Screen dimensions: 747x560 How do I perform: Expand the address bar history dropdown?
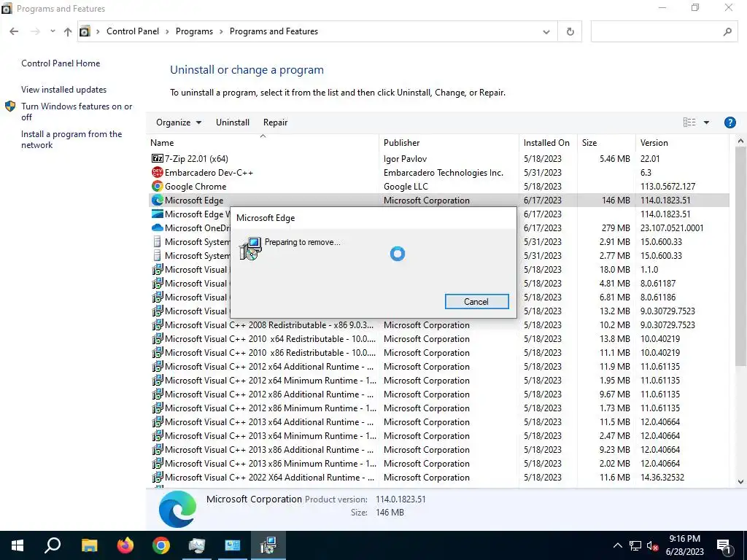pos(546,31)
